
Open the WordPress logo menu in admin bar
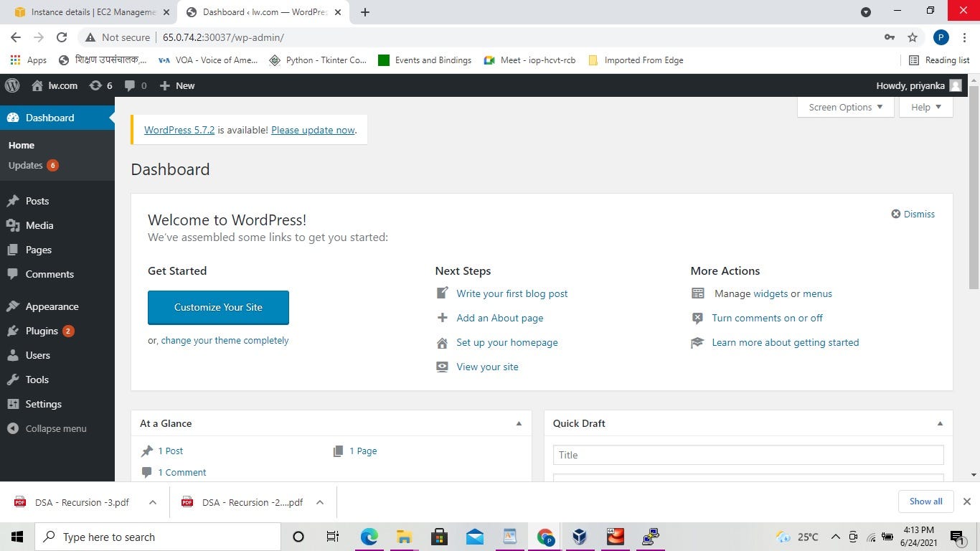(12, 85)
